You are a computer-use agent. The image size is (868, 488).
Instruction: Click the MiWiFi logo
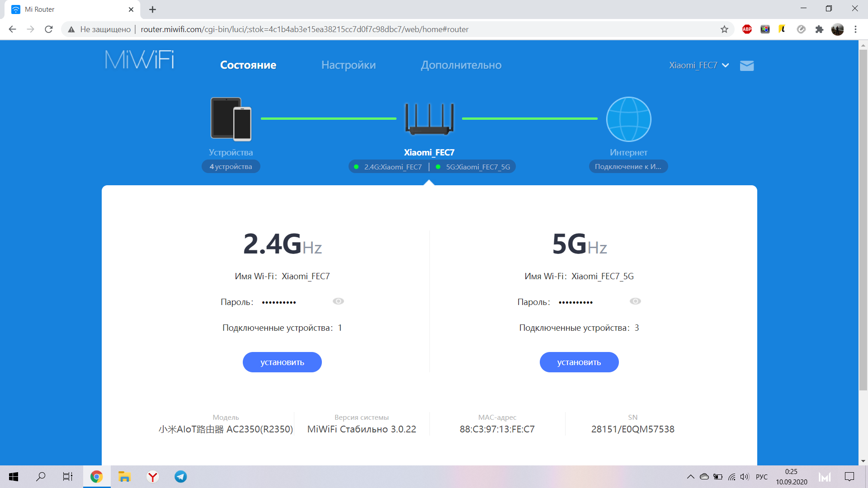coord(139,60)
